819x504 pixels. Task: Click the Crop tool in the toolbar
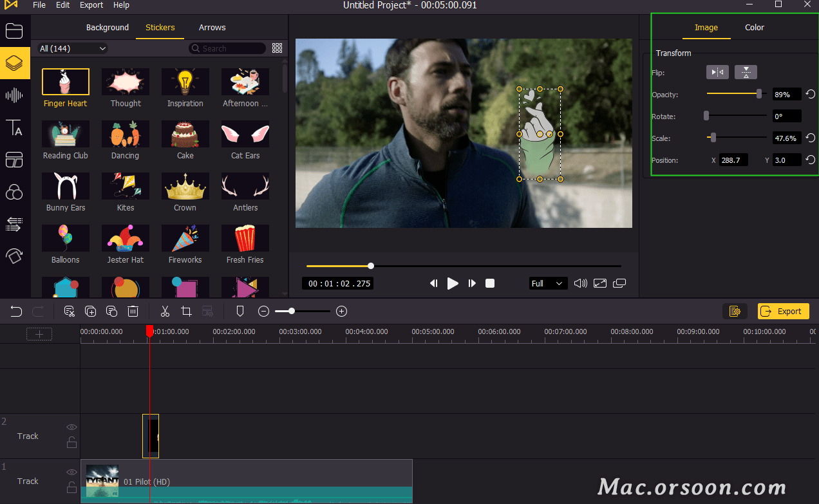[186, 312]
